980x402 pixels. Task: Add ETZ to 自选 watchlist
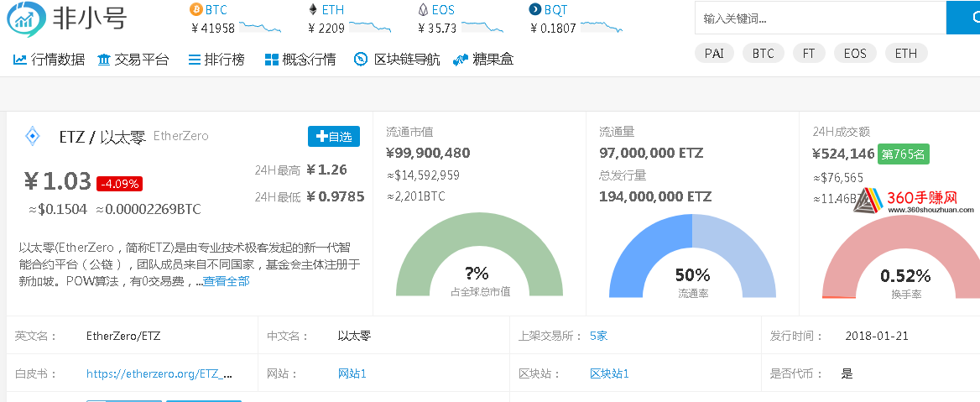coord(334,136)
